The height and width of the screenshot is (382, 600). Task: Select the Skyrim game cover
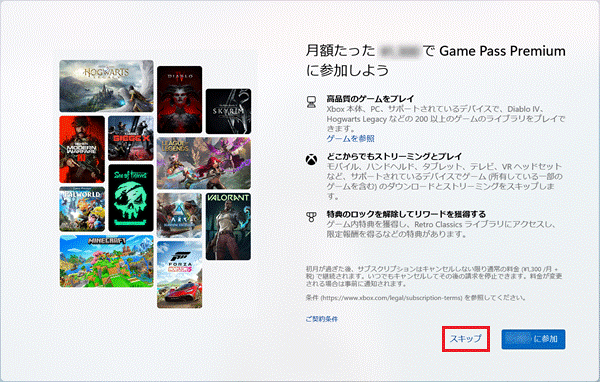(x=228, y=111)
